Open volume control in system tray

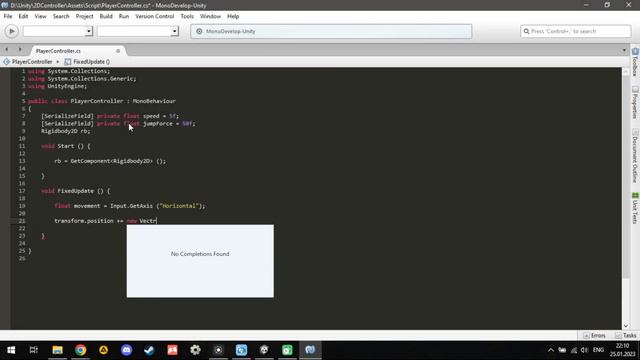click(x=584, y=350)
